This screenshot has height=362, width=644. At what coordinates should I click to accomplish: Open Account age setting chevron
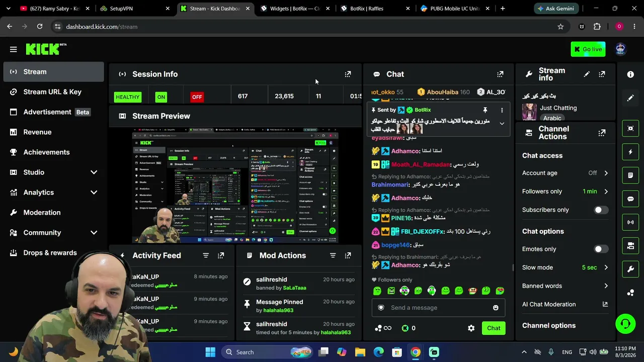pos(606,173)
